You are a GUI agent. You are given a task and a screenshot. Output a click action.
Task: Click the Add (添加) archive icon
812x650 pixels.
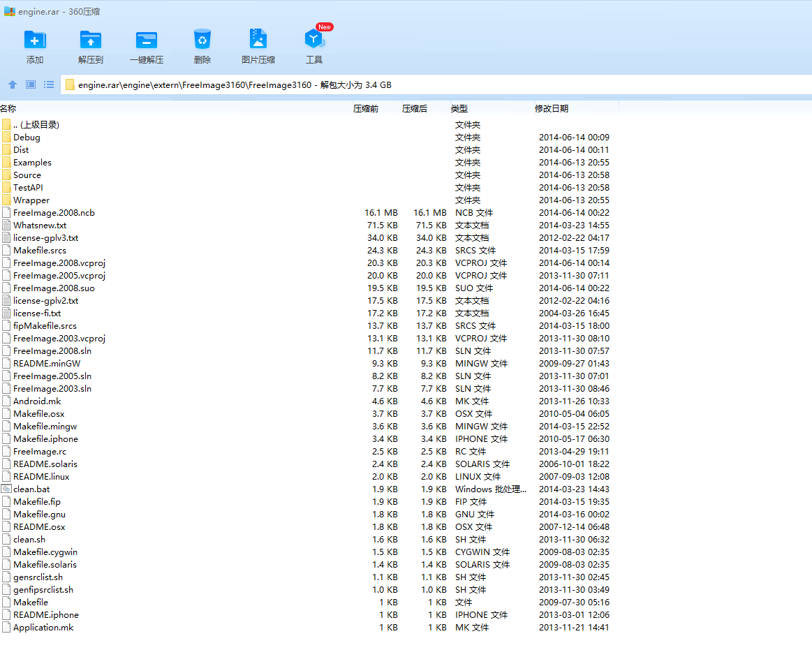[34, 40]
